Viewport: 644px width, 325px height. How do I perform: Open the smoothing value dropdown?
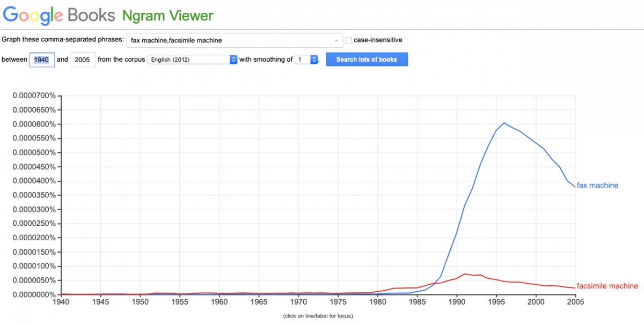click(307, 60)
